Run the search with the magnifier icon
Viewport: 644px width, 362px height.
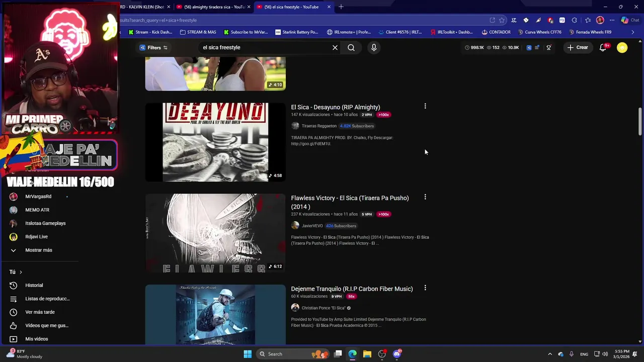(351, 47)
